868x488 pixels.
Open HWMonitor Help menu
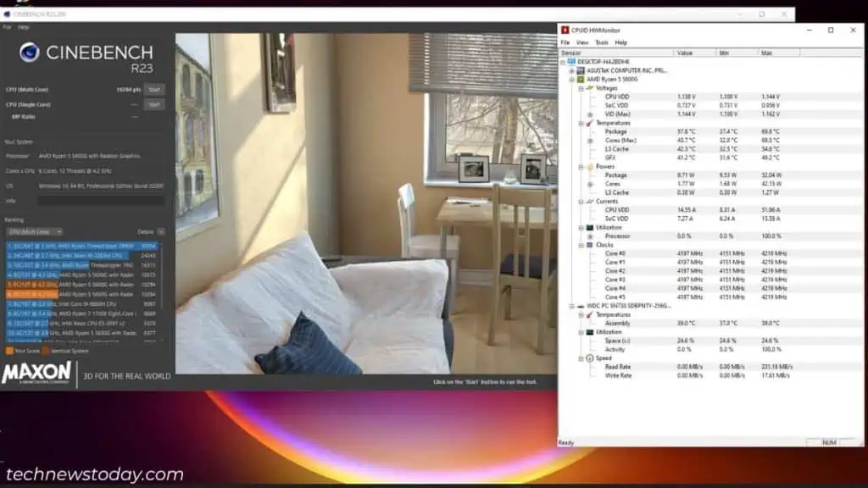(x=621, y=42)
